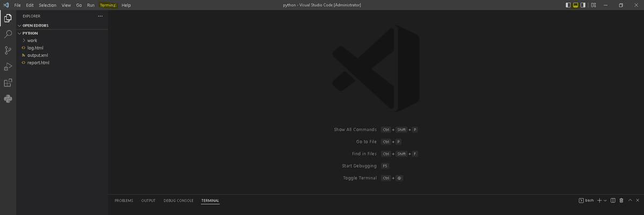Open the Search view in activity bar

8,34
